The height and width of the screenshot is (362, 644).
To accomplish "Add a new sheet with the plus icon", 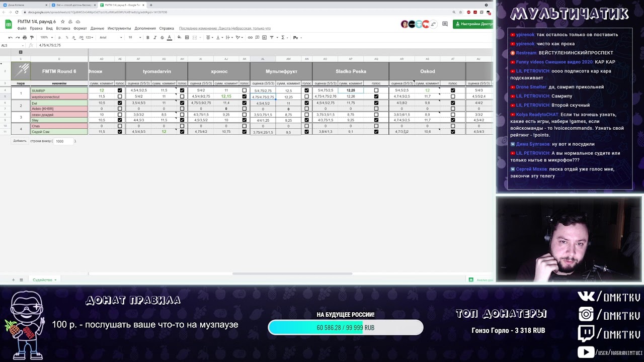I will click(14, 280).
